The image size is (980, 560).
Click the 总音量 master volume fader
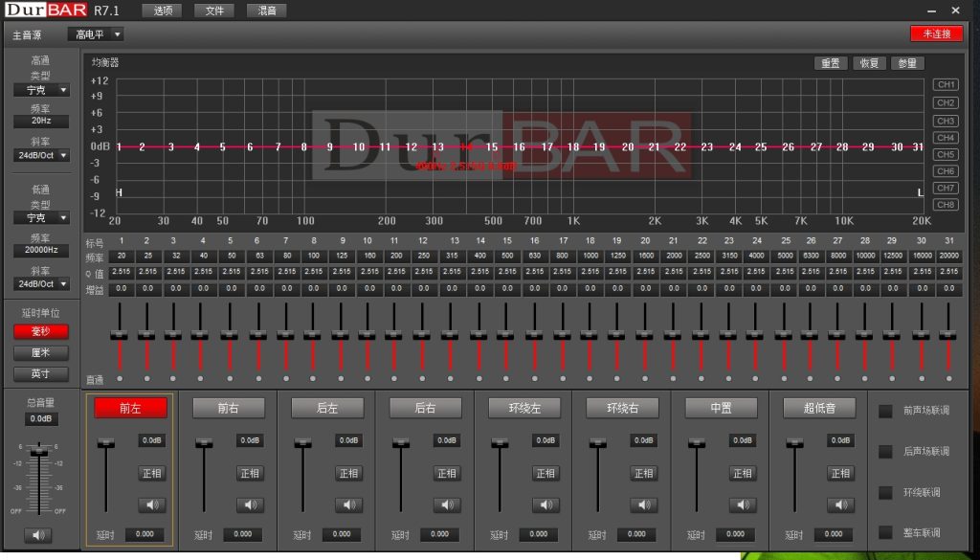point(38,451)
